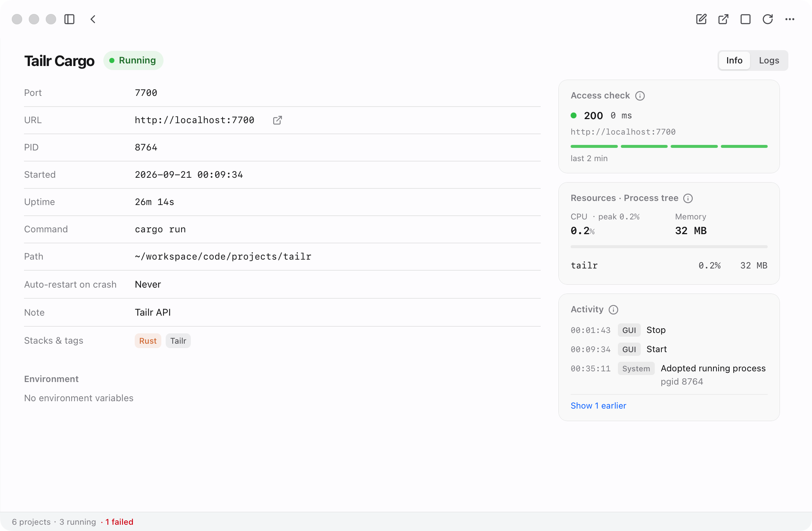Click Show 1 earlier link
The height and width of the screenshot is (531, 812).
click(x=598, y=406)
